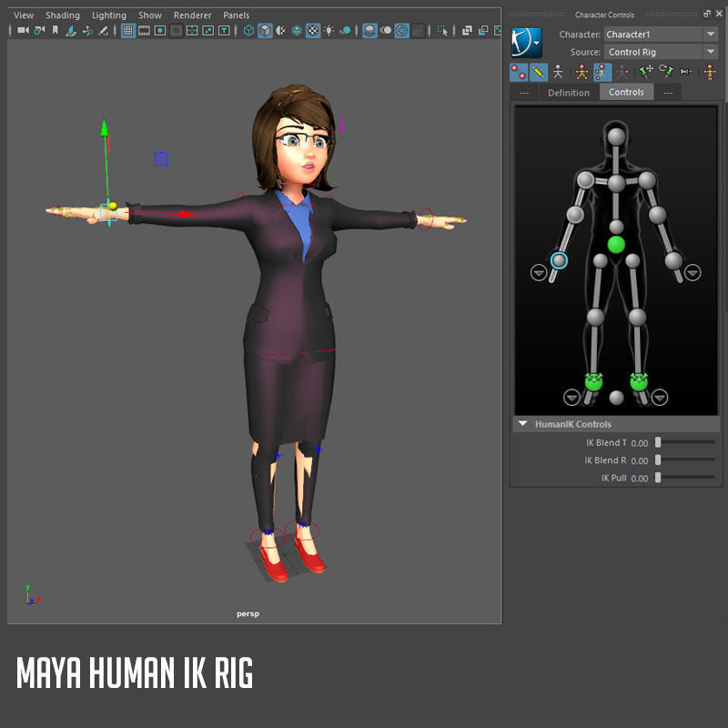This screenshot has width=728, height=728.
Task: Click the Release All Pinning icon
Action: (x=686, y=72)
